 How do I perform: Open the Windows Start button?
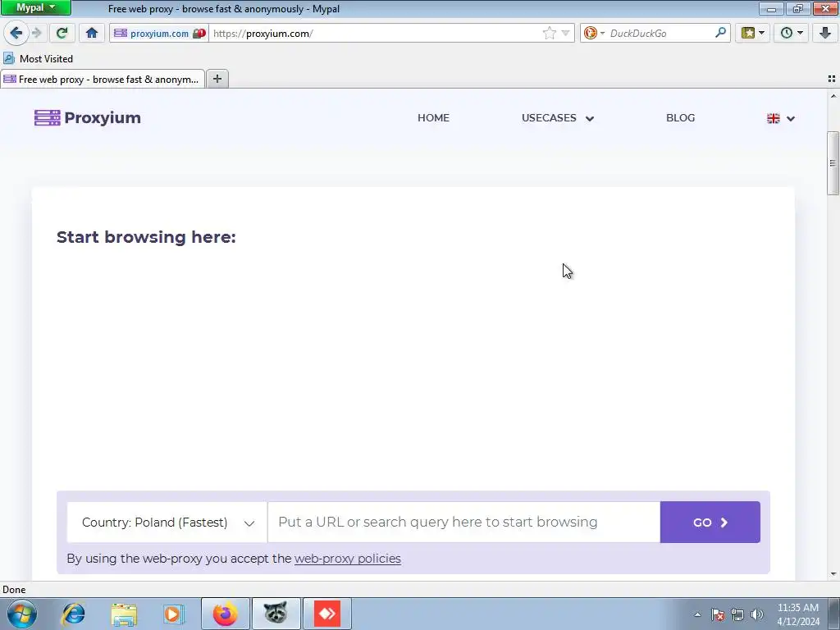(21, 614)
